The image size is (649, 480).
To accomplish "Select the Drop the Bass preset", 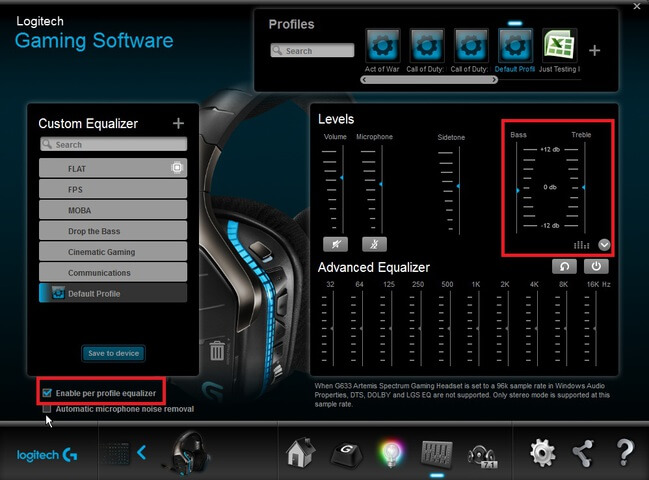I will (113, 231).
